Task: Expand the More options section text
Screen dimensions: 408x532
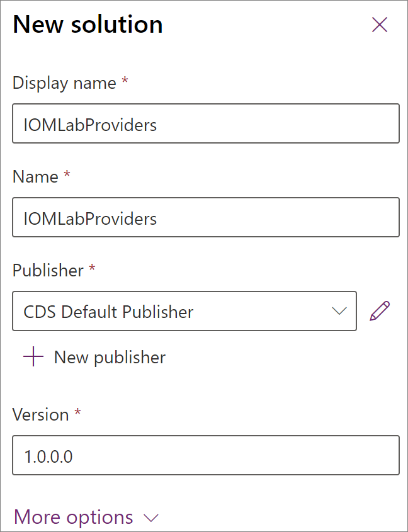Action: tap(73, 517)
